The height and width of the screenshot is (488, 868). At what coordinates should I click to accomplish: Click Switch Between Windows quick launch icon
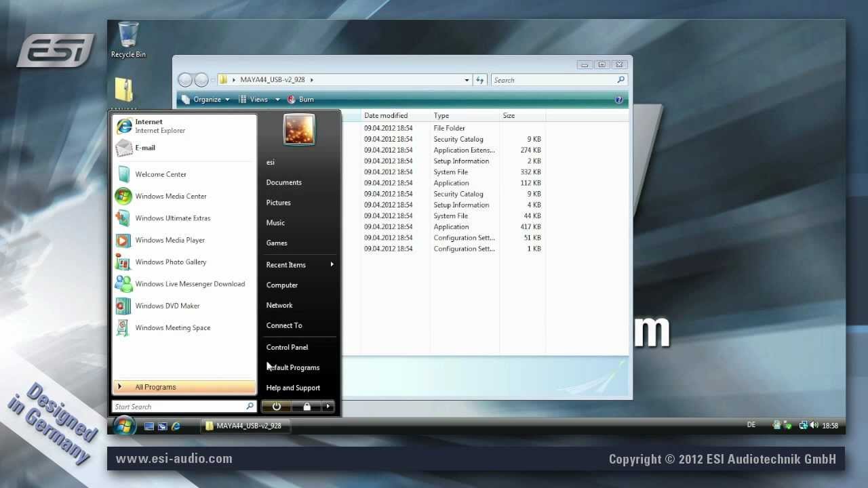[163, 426]
